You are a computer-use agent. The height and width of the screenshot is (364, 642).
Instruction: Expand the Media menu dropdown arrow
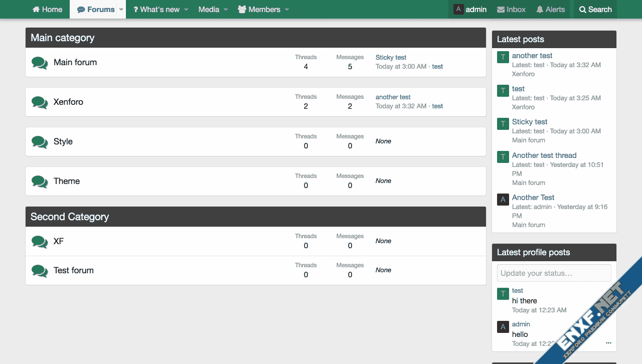(226, 10)
